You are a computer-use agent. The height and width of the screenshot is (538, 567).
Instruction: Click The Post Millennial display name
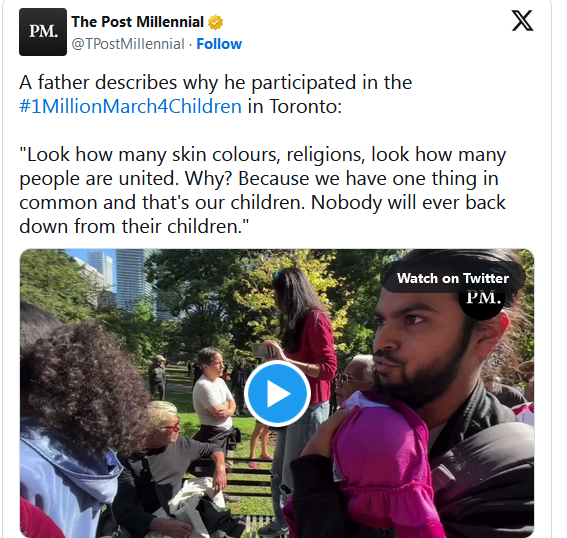coord(137,22)
